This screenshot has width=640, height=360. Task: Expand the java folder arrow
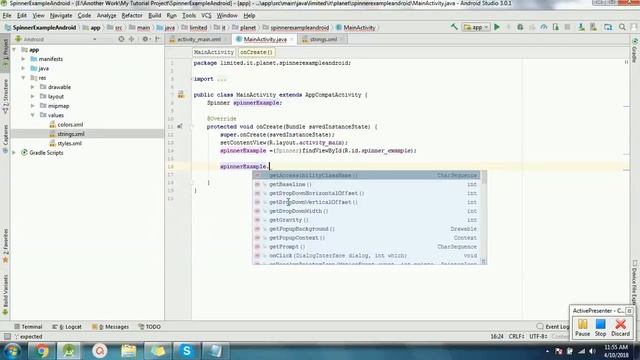24,68
